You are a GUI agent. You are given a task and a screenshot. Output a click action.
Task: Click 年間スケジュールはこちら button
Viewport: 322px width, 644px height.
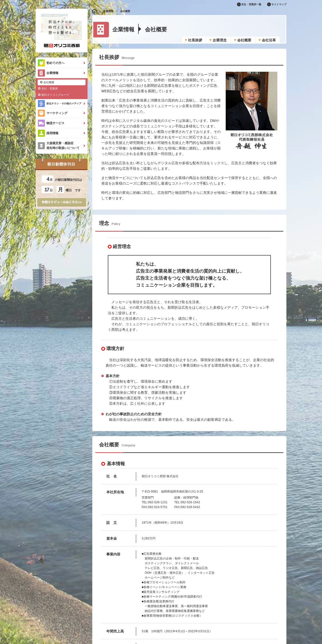point(62,202)
